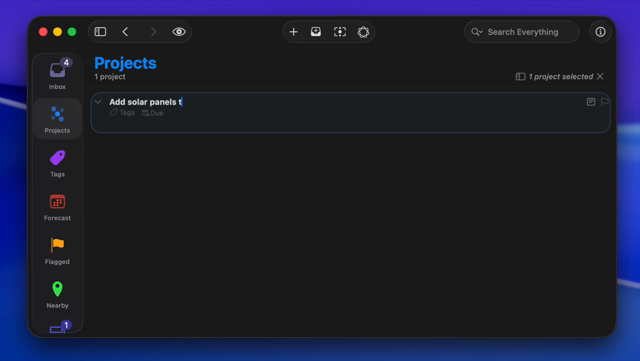Select the Projects perspective
Image resolution: width=640 pixels, height=361 pixels.
coord(57,119)
